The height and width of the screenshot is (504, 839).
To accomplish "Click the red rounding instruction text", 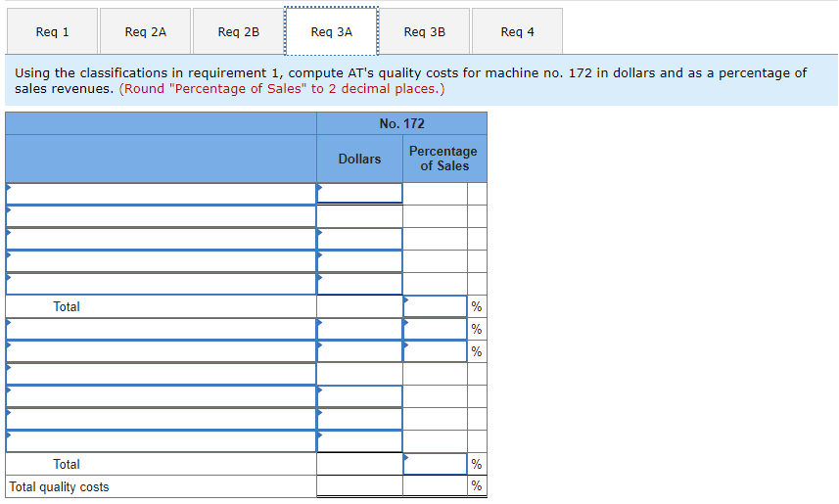I will pyautogui.click(x=282, y=89).
